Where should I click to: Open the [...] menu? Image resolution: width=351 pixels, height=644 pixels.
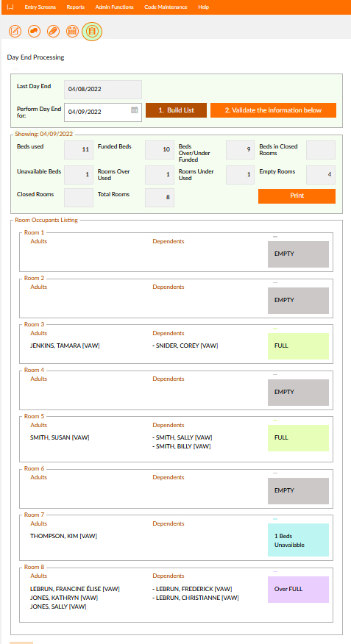click(10, 7)
